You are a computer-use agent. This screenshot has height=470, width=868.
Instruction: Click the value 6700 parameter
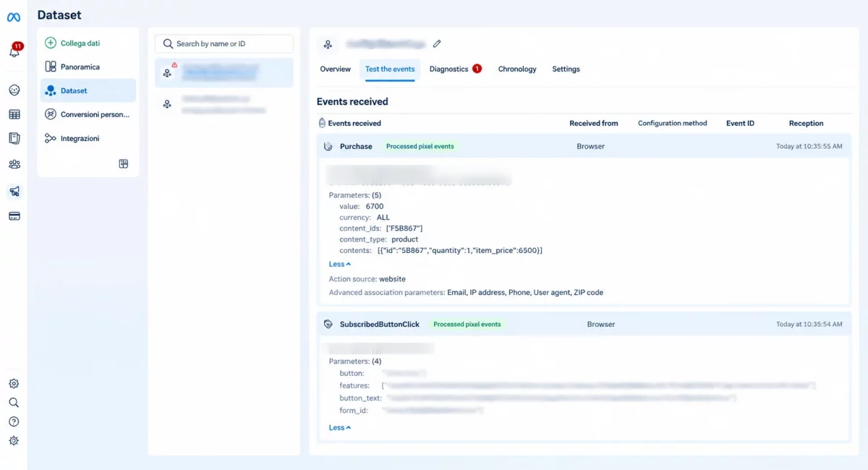click(375, 206)
